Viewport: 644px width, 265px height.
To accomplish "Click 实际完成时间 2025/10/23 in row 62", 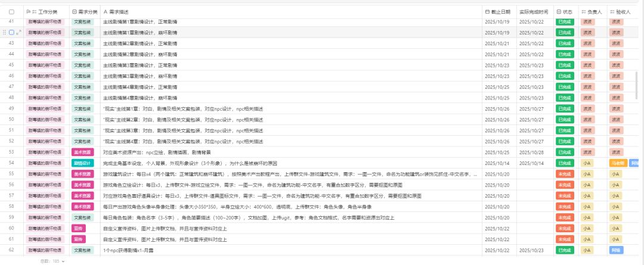I will (x=531, y=250).
